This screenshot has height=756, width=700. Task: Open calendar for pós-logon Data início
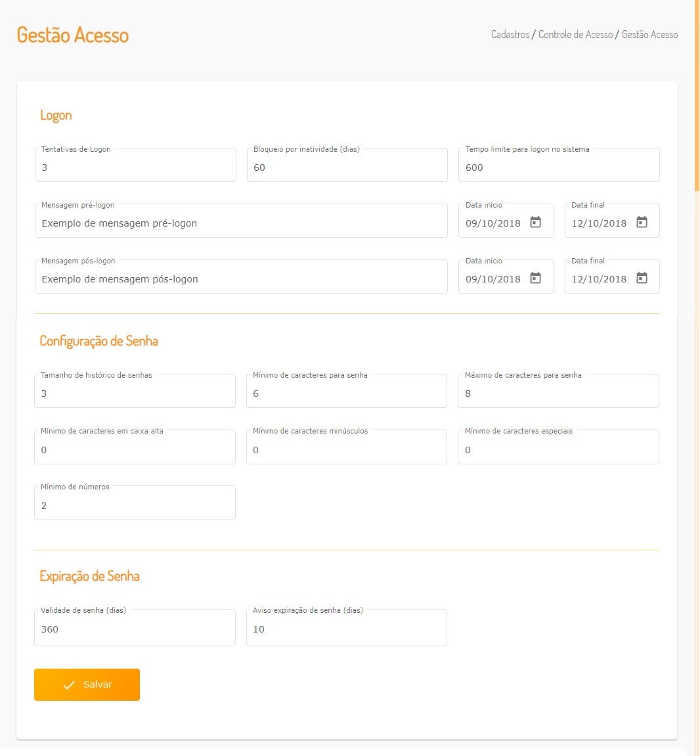click(535, 278)
